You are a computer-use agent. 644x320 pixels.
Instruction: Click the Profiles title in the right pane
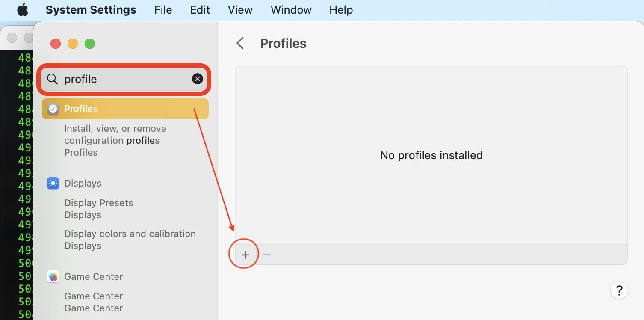[284, 44]
